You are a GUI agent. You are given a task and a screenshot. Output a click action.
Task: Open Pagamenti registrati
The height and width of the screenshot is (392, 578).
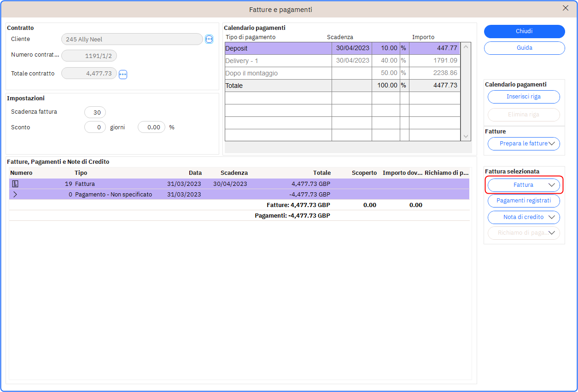[x=524, y=201]
